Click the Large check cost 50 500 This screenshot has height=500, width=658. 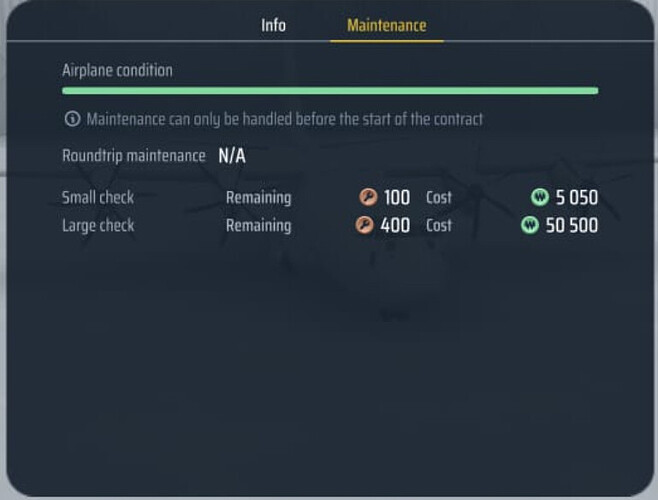(x=572, y=225)
